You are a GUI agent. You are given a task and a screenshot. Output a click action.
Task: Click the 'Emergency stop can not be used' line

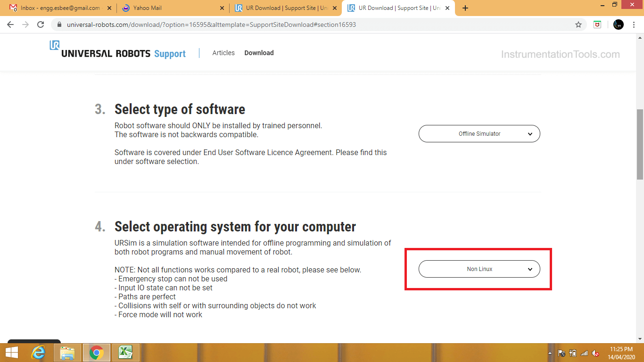pyautogui.click(x=171, y=279)
